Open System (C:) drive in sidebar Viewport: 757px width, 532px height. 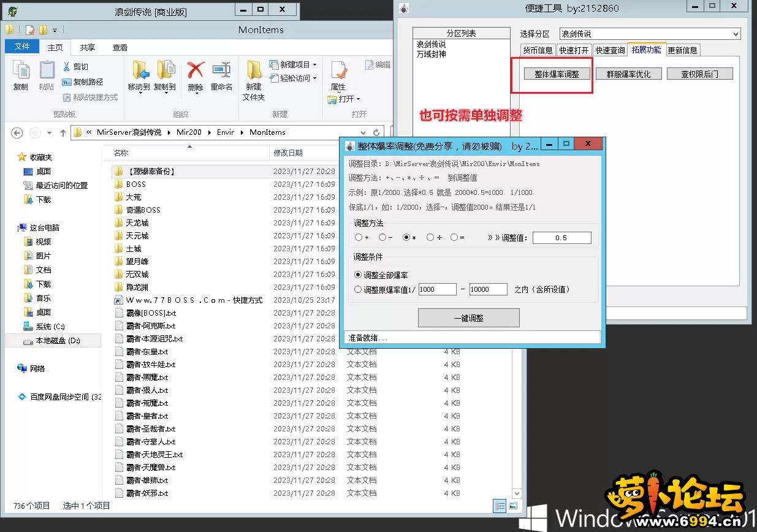(44, 326)
